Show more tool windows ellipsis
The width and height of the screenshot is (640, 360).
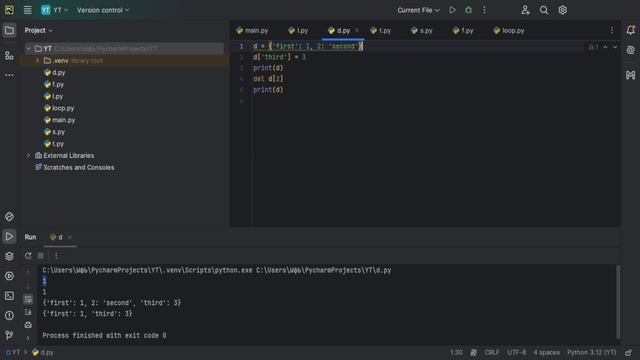pos(9,75)
